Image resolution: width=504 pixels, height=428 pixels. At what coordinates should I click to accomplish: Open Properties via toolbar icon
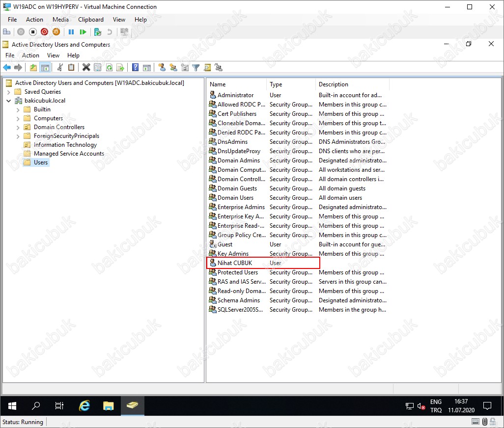pyautogui.click(x=97, y=67)
